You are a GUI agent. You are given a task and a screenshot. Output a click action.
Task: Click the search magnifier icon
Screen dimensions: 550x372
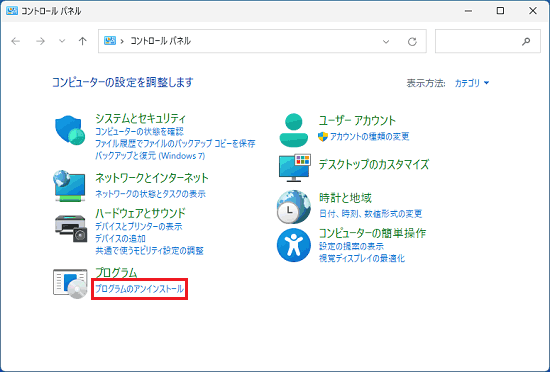[x=526, y=41]
